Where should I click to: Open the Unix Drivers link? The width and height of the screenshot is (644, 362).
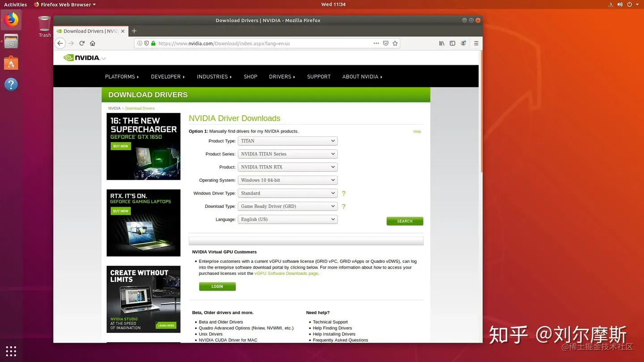click(211, 334)
